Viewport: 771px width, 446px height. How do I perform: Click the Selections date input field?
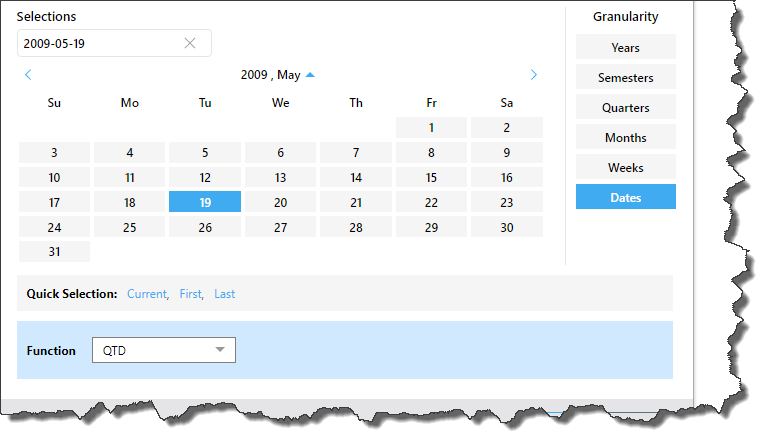click(100, 43)
